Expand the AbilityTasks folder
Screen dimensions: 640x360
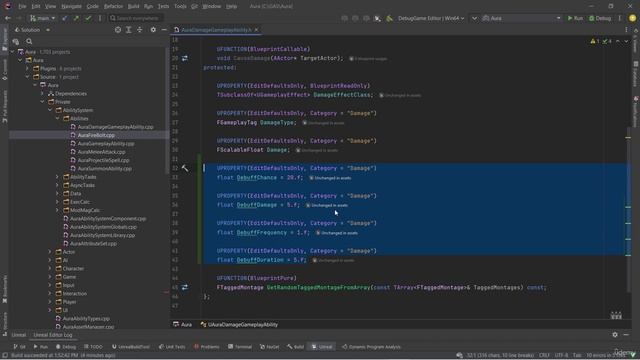tap(58, 177)
